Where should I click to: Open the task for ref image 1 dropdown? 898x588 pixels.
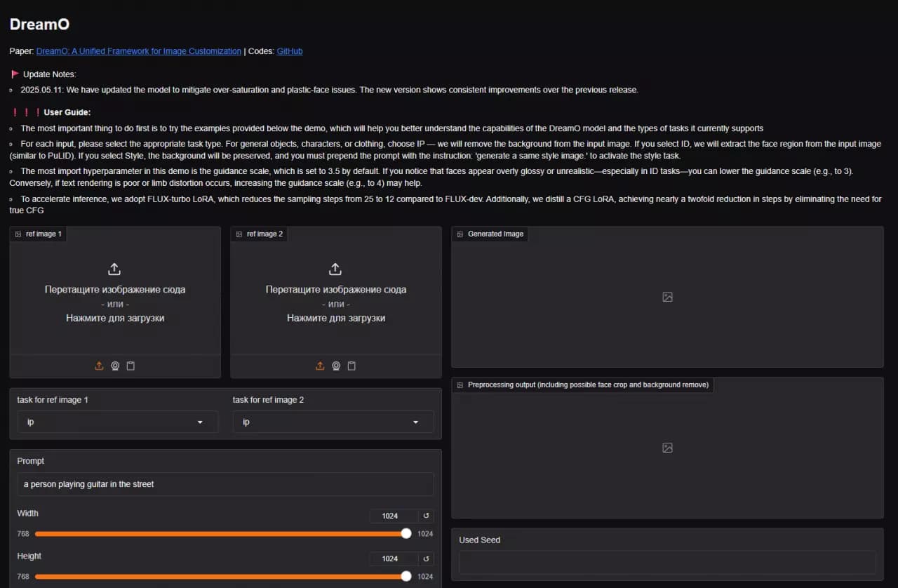pyautogui.click(x=118, y=422)
